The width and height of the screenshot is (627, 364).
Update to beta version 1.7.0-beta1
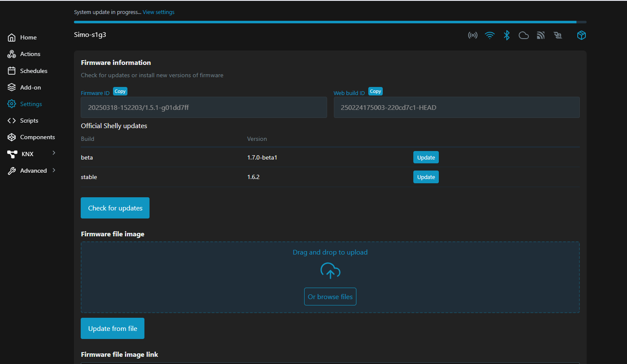coord(426,157)
